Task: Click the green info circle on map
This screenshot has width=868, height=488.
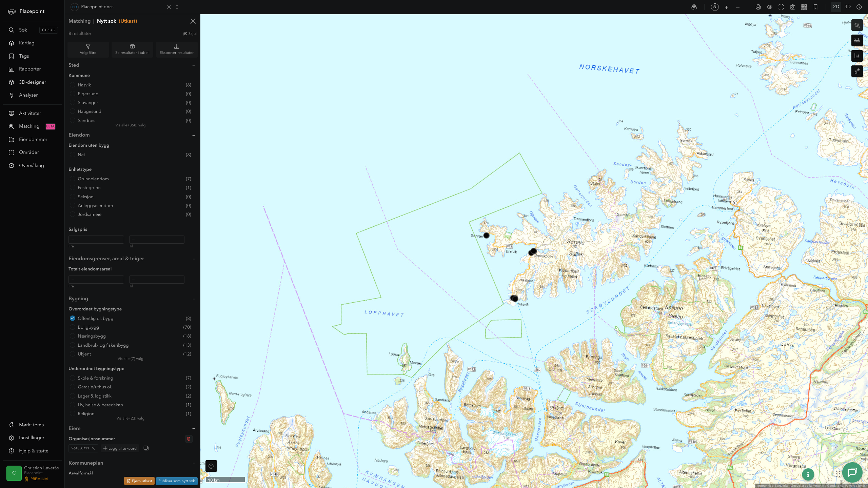Action: click(808, 474)
